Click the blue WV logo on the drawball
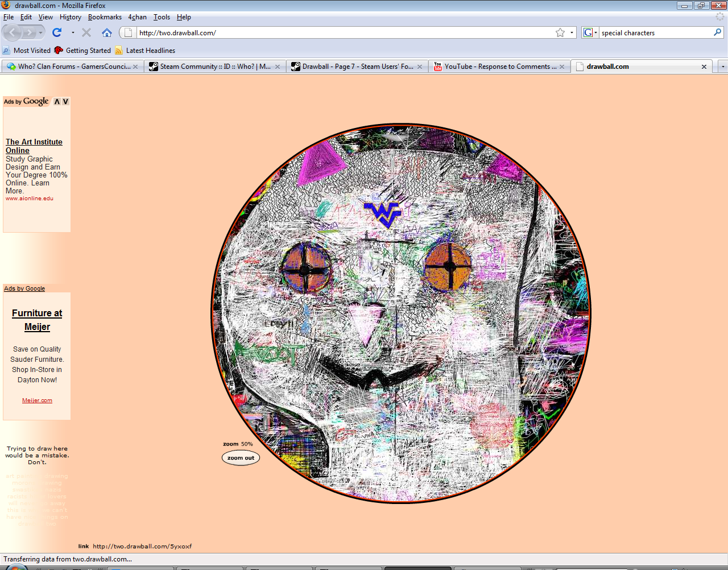The height and width of the screenshot is (570, 728). pos(383,214)
